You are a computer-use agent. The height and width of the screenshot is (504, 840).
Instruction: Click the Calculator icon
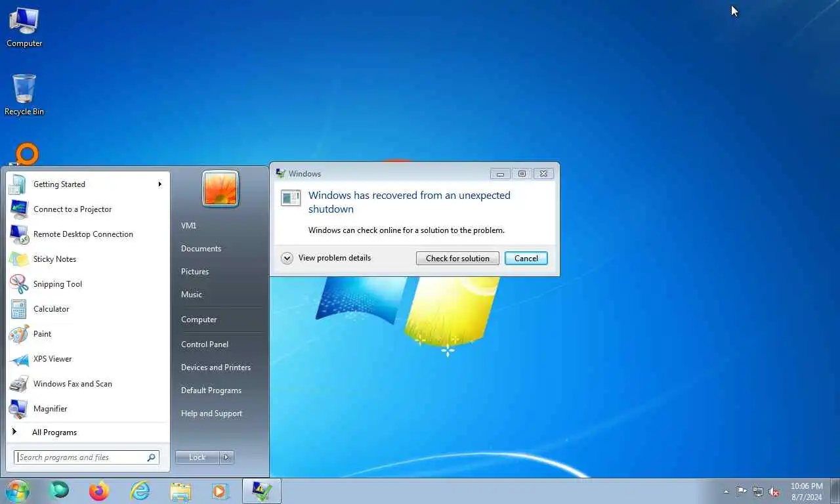click(18, 309)
